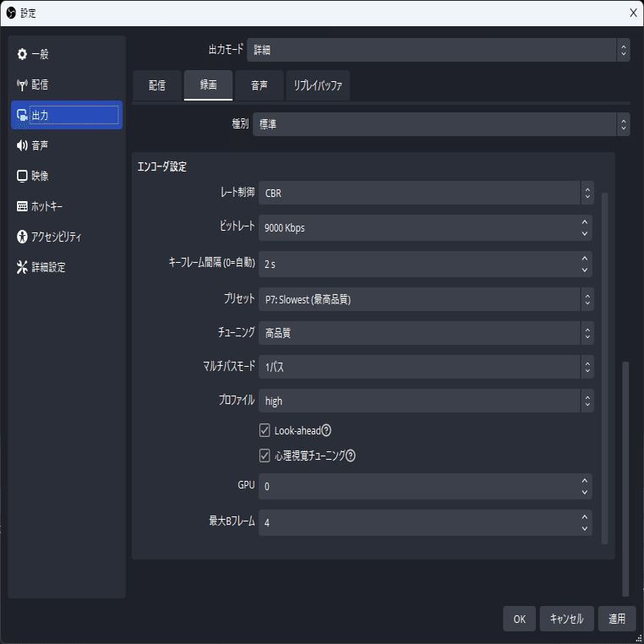Open the マルチパスモード 1パス dropdown

(426, 367)
